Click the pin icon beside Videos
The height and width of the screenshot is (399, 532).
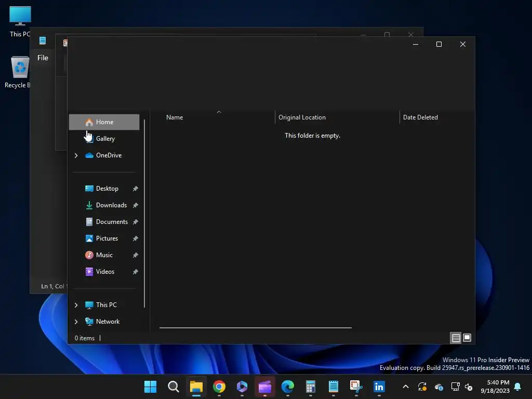tap(136, 272)
